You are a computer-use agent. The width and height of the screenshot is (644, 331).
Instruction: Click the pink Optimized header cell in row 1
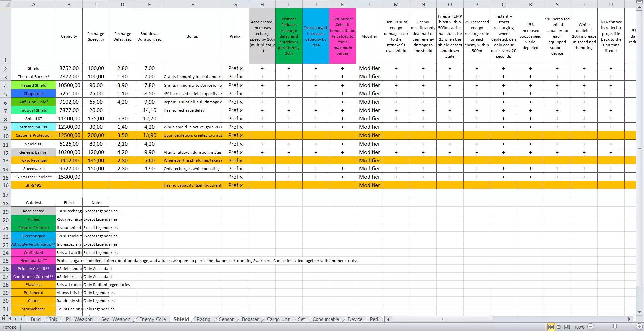(342, 36)
